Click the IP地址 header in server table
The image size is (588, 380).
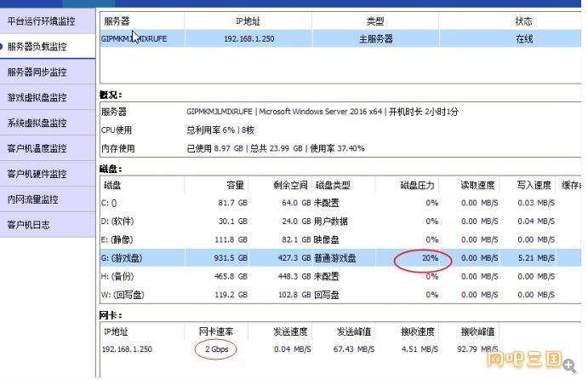click(x=248, y=21)
